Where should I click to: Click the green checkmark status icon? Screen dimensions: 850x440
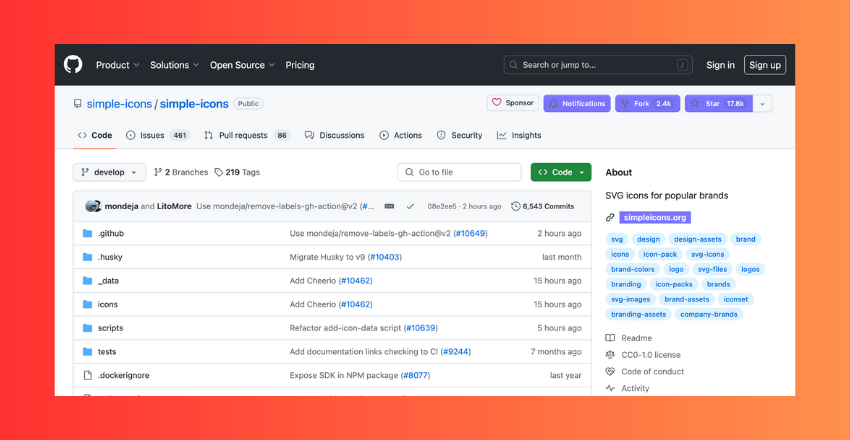(x=410, y=206)
